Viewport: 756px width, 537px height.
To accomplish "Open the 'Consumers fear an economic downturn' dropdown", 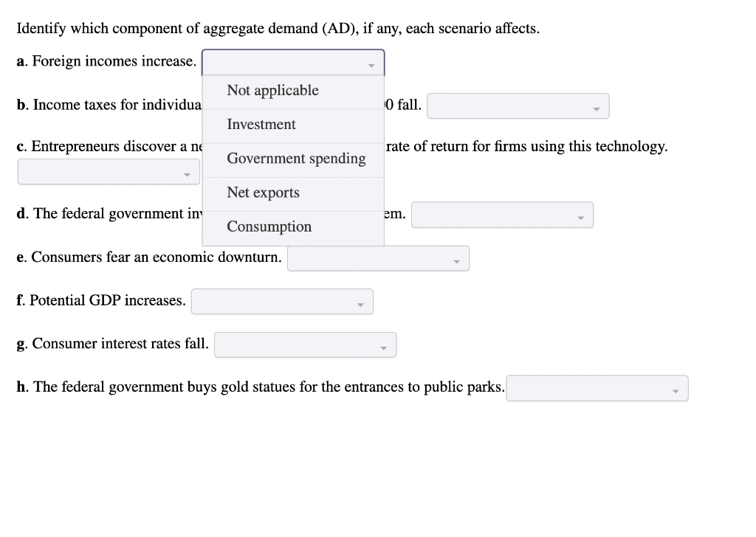I will pos(378,259).
